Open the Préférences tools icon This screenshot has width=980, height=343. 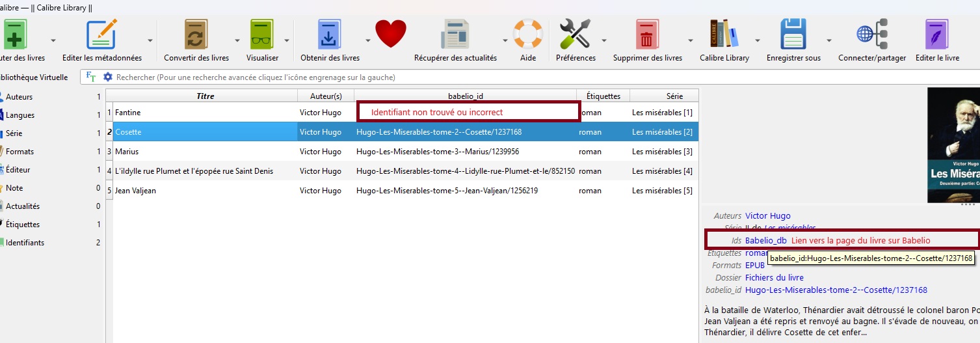pyautogui.click(x=576, y=34)
